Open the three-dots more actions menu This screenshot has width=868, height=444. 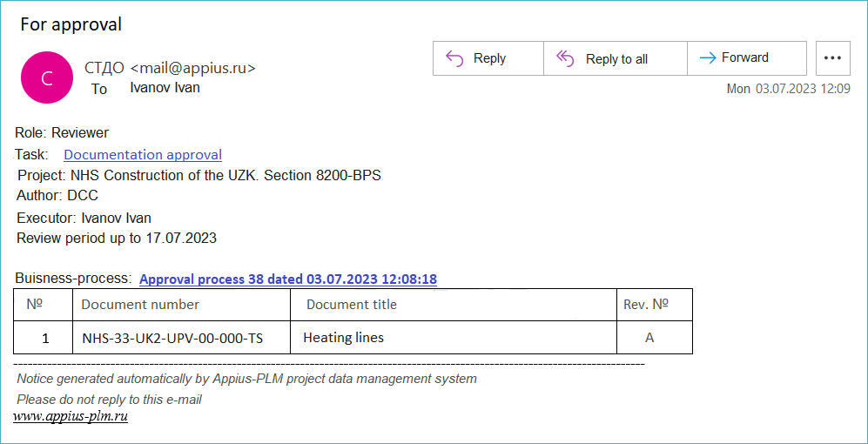[832, 58]
